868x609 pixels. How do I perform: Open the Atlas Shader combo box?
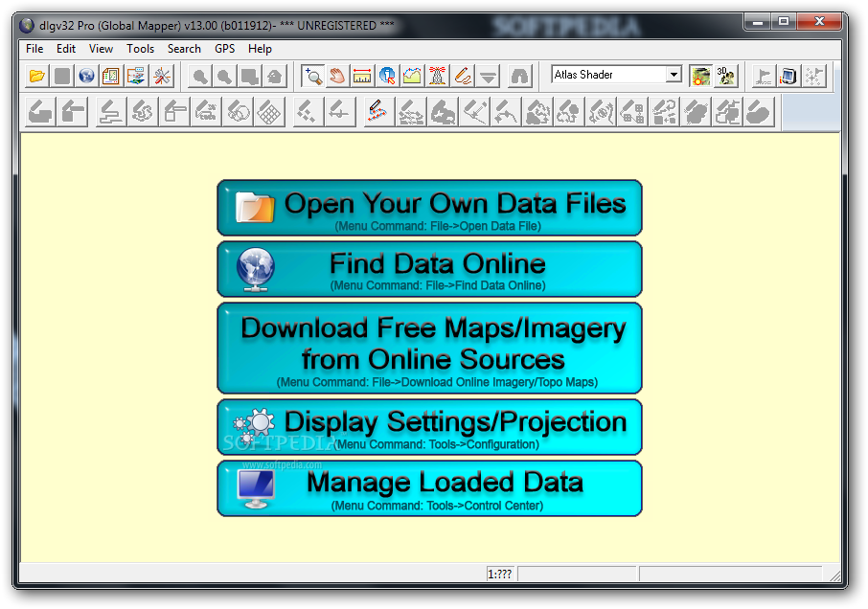click(x=616, y=74)
